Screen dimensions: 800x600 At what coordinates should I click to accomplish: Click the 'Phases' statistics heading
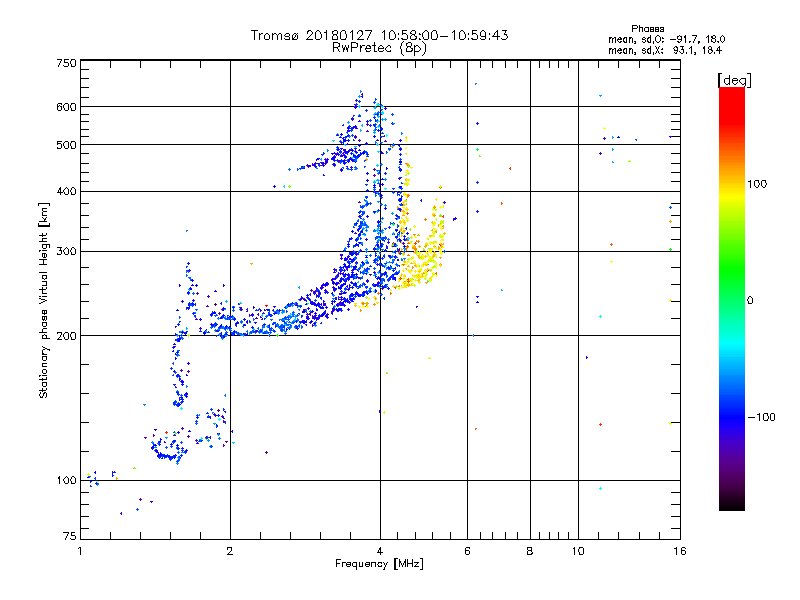tap(647, 29)
